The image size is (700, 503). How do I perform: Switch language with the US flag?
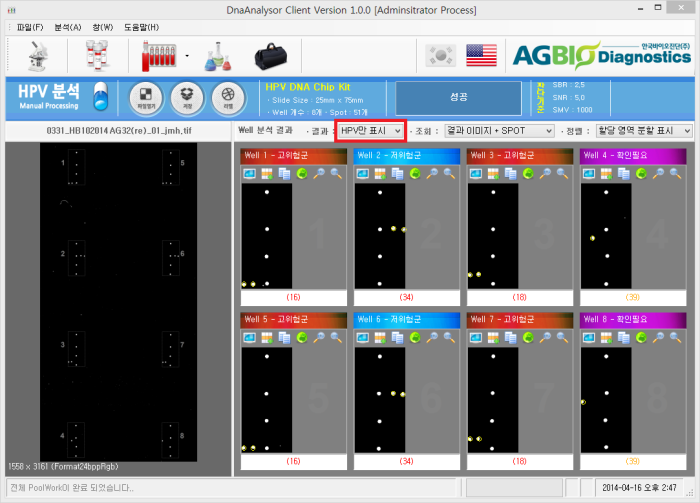pos(481,55)
